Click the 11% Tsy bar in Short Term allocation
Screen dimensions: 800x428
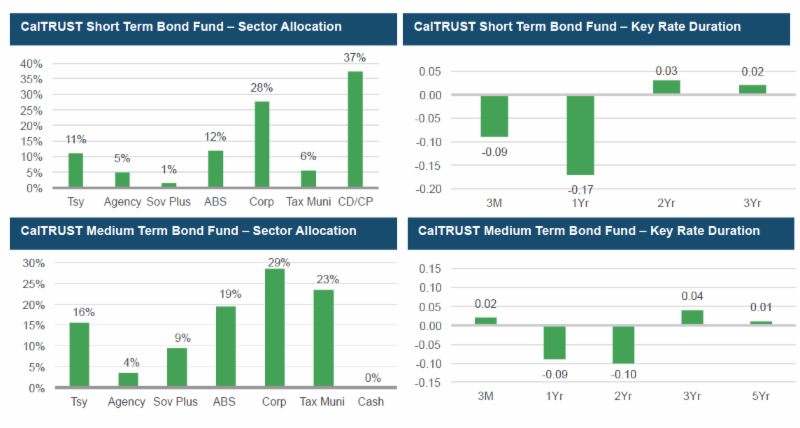click(75, 170)
